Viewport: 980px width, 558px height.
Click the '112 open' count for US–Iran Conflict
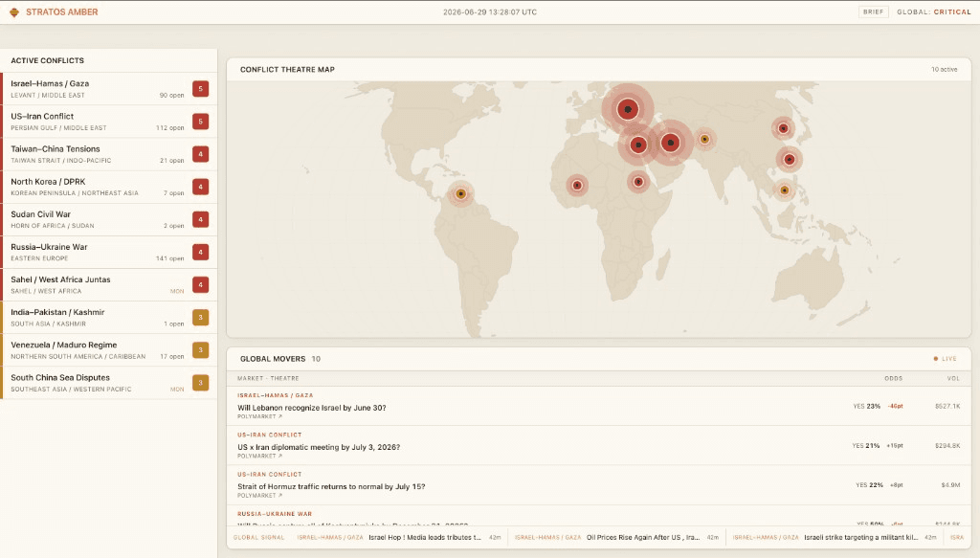[x=170, y=127]
